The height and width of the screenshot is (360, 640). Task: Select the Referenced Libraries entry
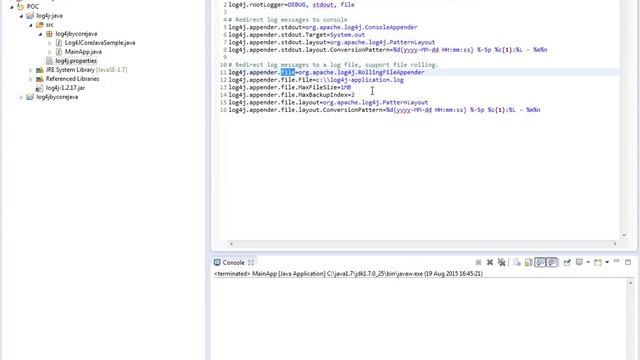[x=72, y=79]
